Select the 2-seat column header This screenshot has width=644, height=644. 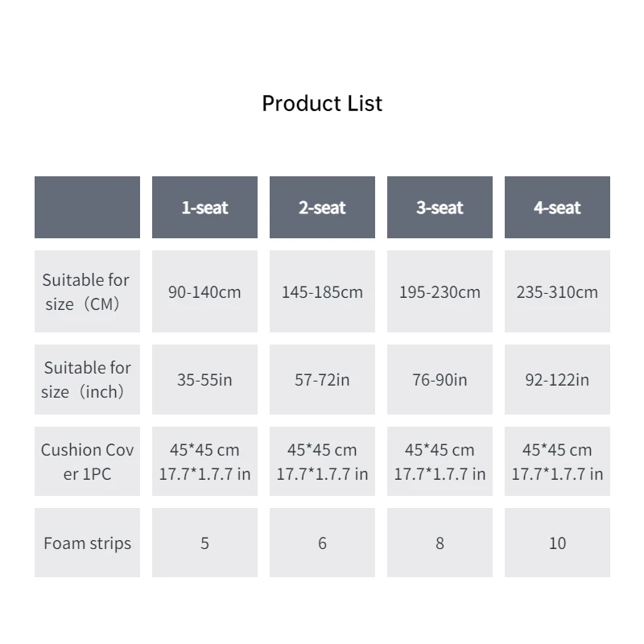pyautogui.click(x=322, y=208)
